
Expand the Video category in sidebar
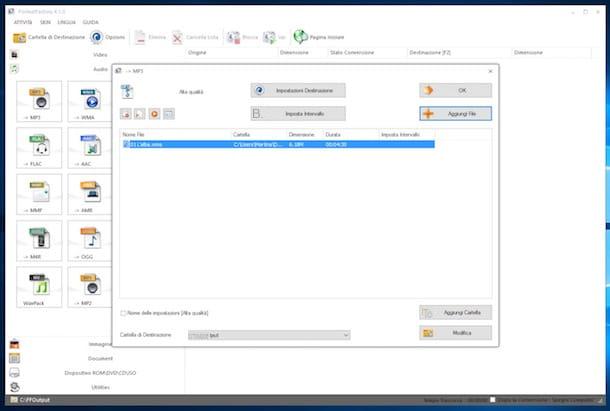[100, 55]
